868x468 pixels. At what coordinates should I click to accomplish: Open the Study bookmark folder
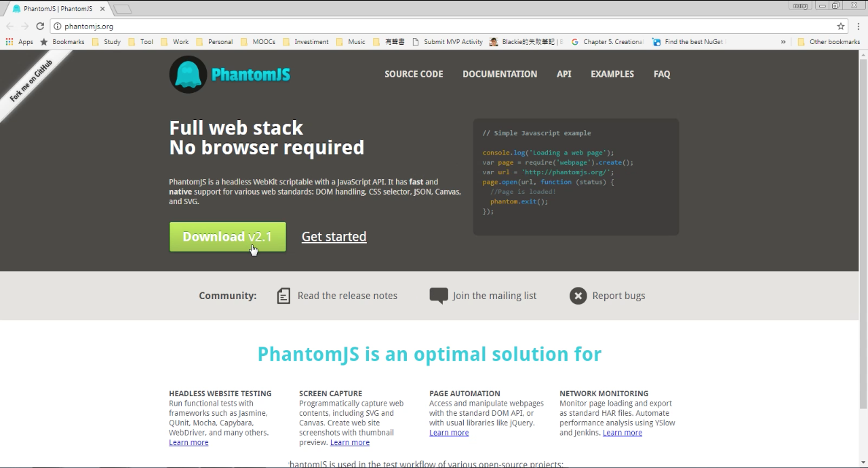click(106, 42)
